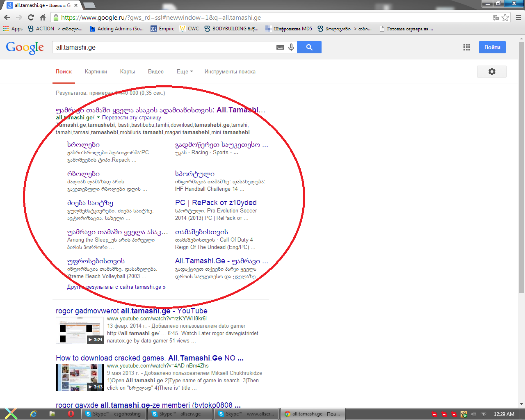Open the Adding Admins bookmark
This screenshot has height=420, width=525.
[x=116, y=29]
